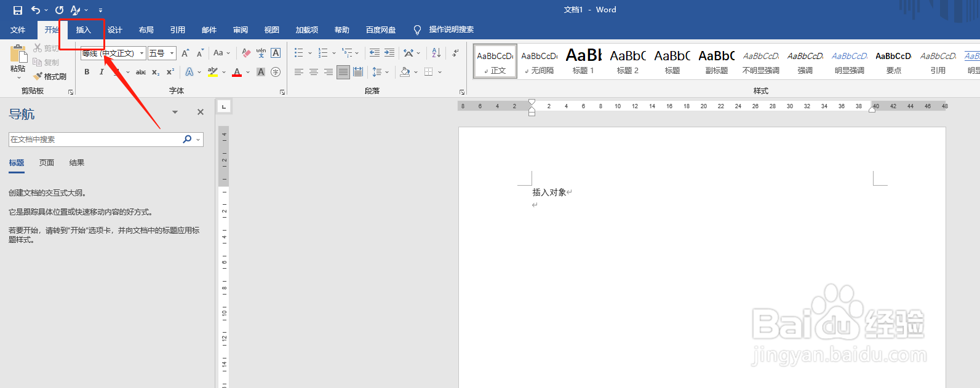Screen dimensions: 980x388
Task: Set line and paragraph spacing
Action: [377, 72]
